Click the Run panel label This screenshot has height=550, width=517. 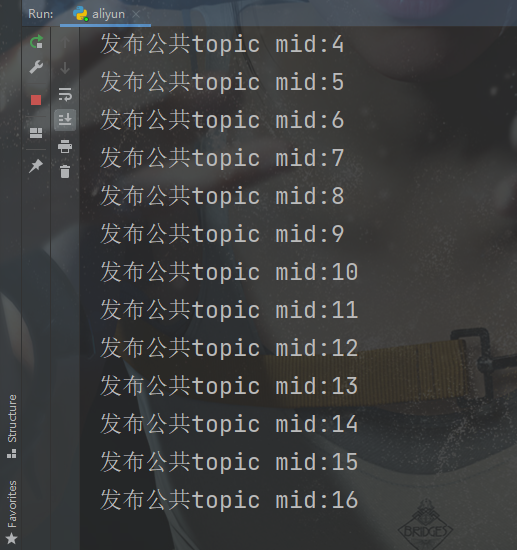40,14
